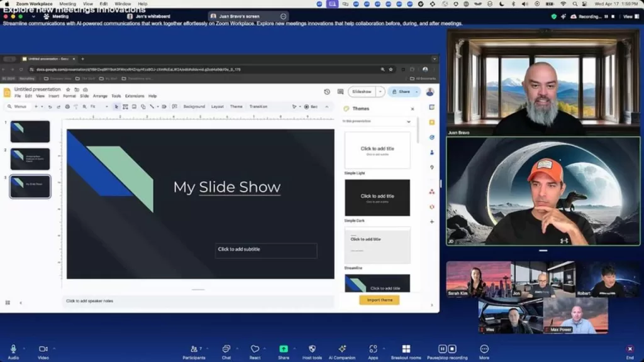Click the Insert image tool
644x362 pixels.
(134, 107)
